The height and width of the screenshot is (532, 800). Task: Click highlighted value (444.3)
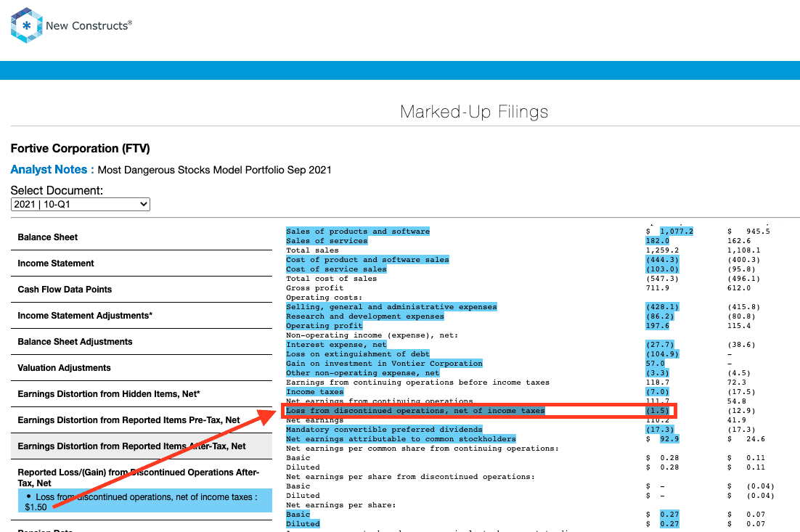point(662,260)
